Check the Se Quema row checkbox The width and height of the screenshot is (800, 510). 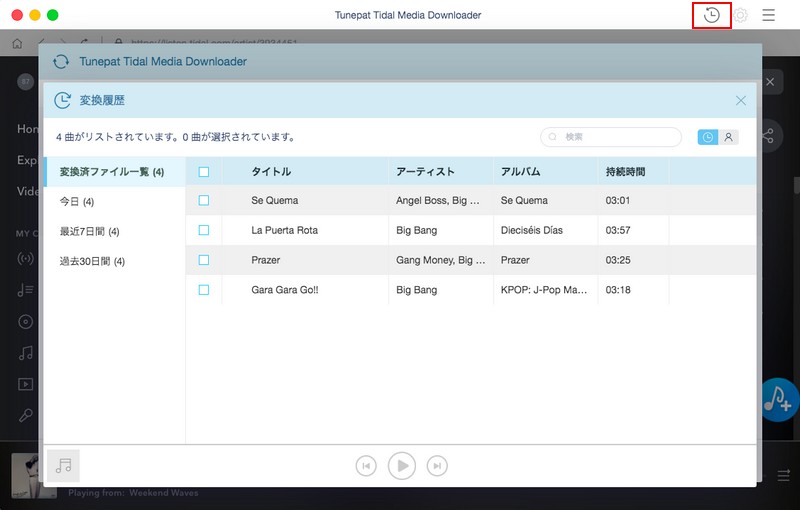(x=204, y=200)
